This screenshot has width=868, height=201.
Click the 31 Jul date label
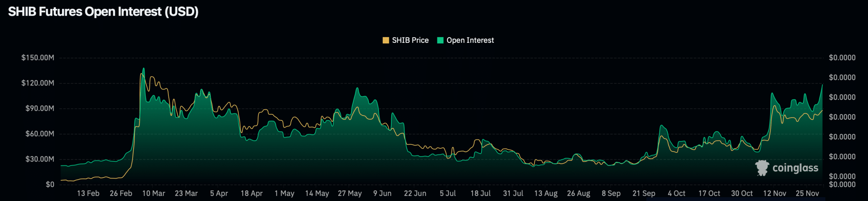tap(513, 194)
